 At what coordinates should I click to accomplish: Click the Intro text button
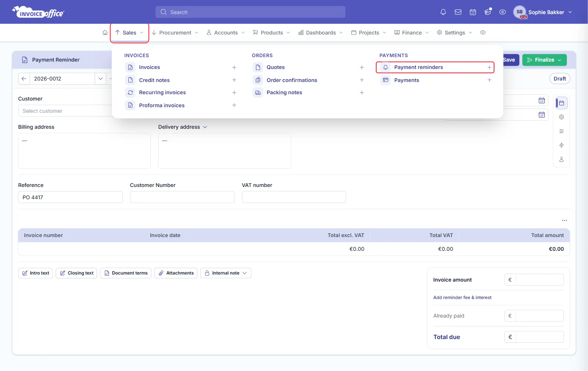36,273
